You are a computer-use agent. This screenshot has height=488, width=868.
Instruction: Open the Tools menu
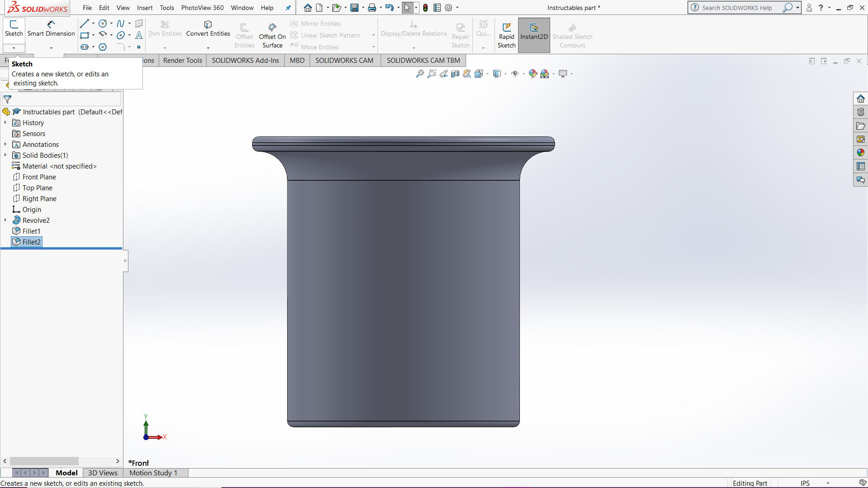coord(167,8)
